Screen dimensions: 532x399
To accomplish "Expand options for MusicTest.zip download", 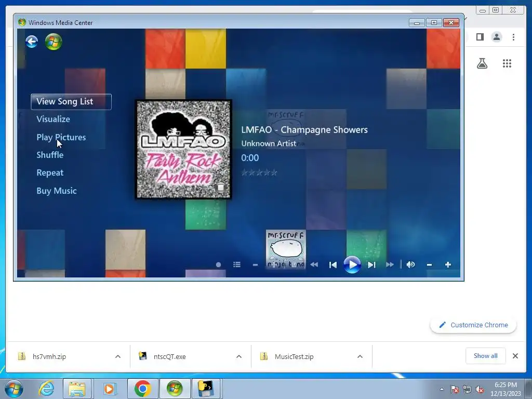I will [x=360, y=356].
